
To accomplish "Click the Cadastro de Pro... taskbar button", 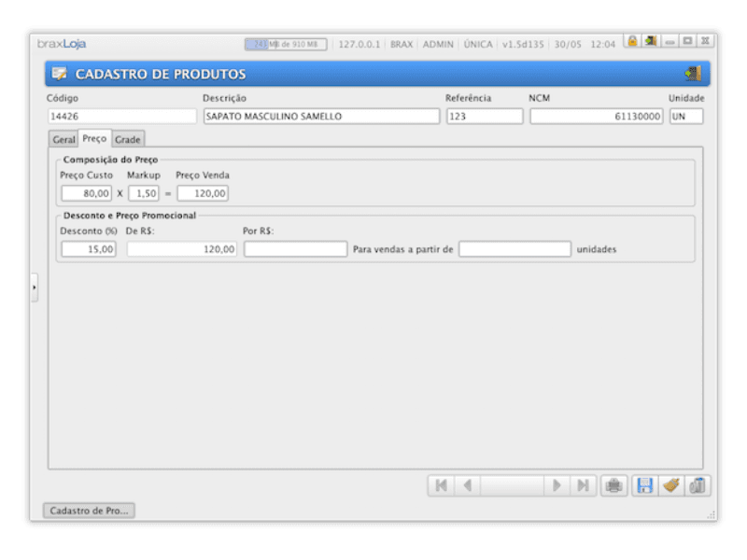I will 90,511.
